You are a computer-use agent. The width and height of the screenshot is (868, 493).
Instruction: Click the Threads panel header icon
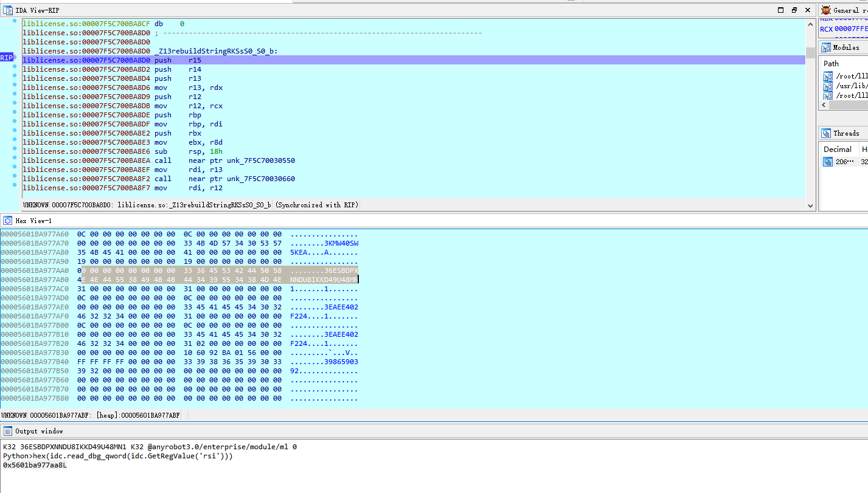(x=827, y=133)
